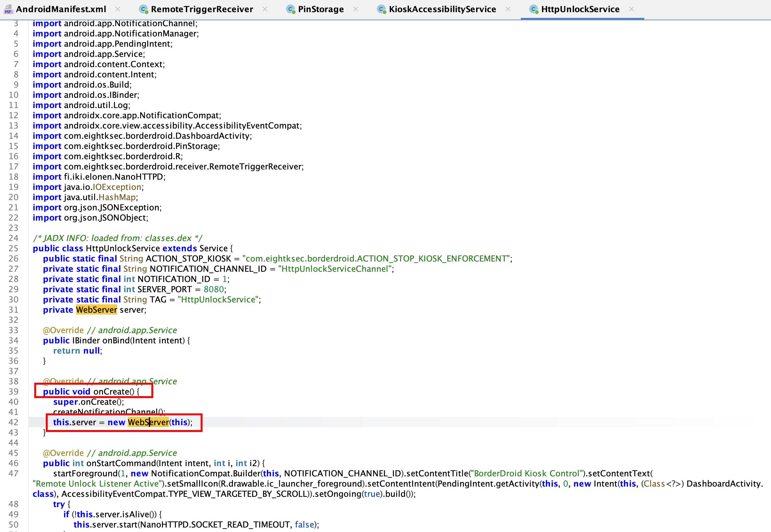The image size is (771, 532).
Task: Select the HttpUnlockService tab
Action: (x=580, y=9)
